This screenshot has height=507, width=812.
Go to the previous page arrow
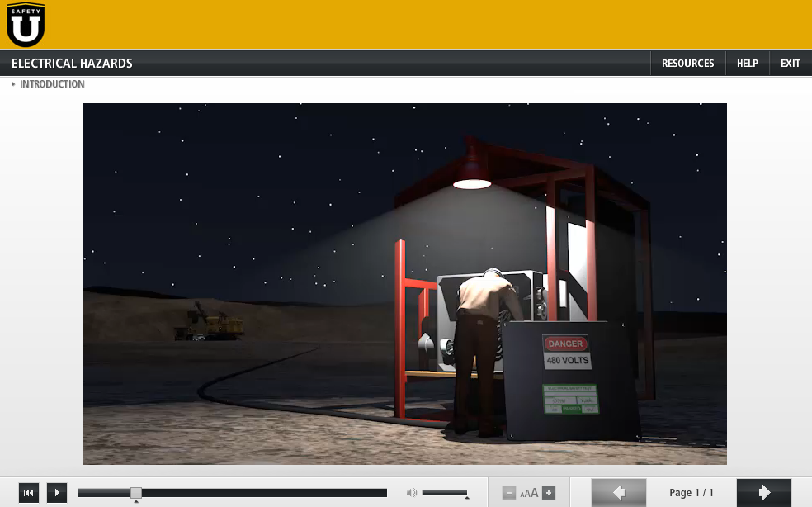click(619, 492)
